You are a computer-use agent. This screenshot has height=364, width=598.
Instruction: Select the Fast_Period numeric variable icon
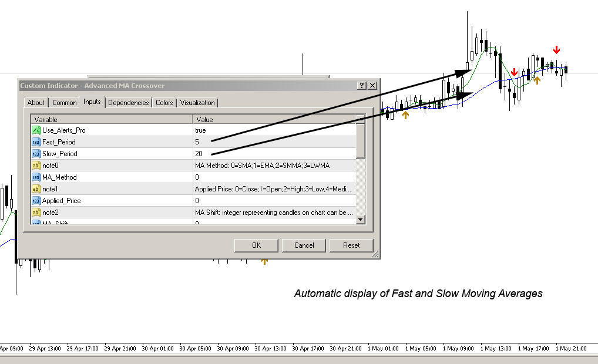[x=36, y=141]
